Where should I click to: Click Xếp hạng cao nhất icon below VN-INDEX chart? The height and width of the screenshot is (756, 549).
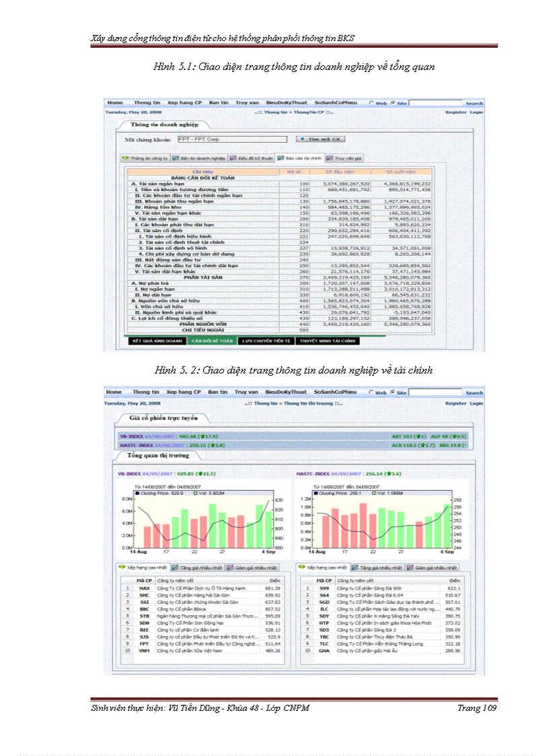pyautogui.click(x=124, y=568)
